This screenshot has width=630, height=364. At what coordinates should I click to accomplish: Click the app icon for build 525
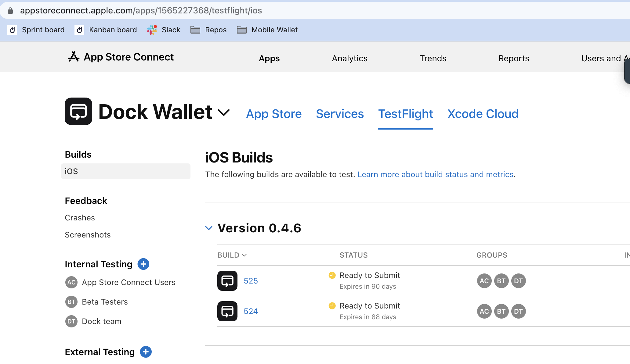point(227,281)
